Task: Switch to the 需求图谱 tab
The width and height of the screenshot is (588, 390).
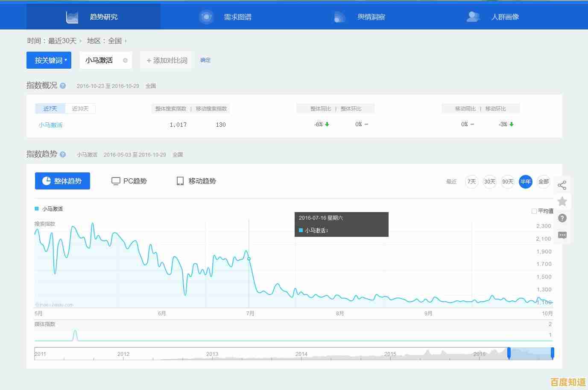Action: [227, 17]
